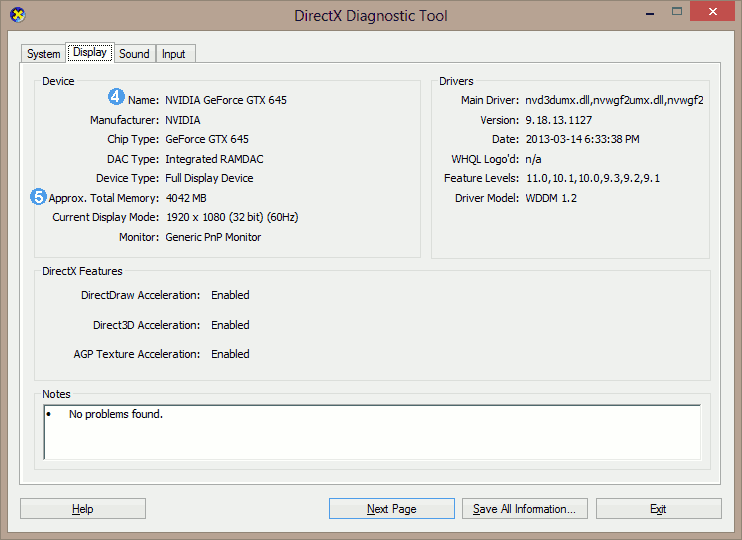Screen dimensions: 742x540
Task: Click driver Date '2013-03-14 6:33:38 PM'
Action: coord(583,139)
